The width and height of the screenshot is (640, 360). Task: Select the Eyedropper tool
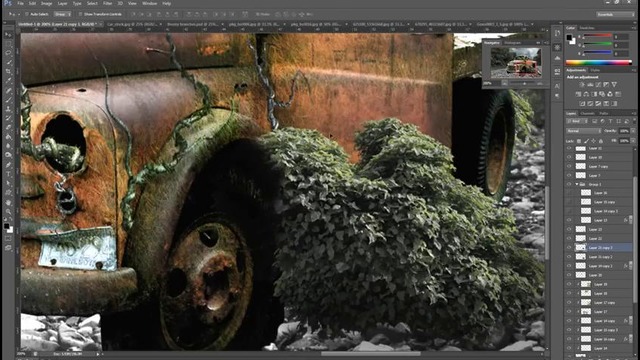tap(9, 81)
